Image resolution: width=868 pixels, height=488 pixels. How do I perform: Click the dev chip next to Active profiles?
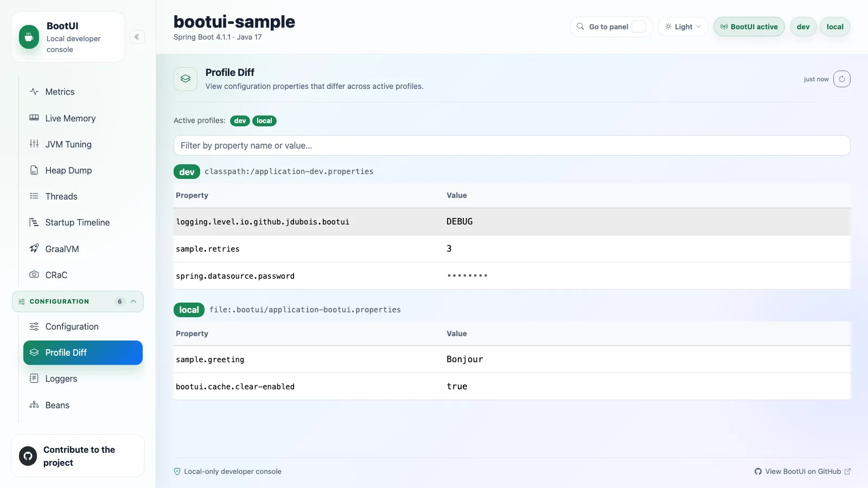click(240, 121)
